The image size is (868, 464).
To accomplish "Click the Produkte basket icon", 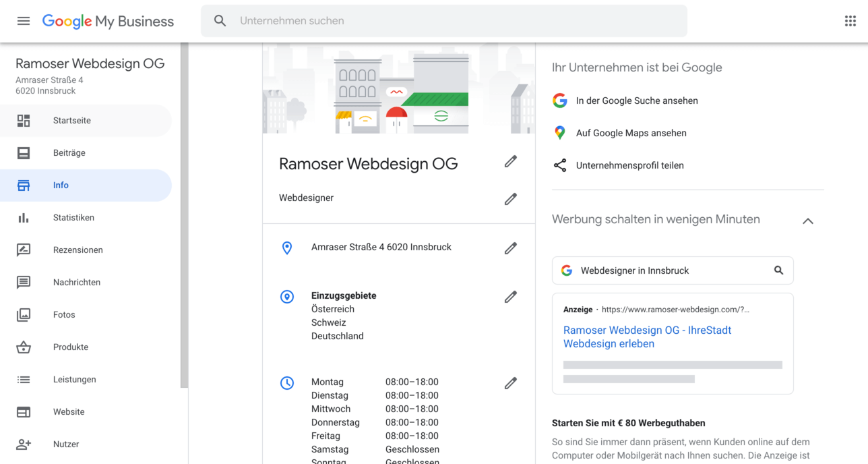I will [x=24, y=347].
